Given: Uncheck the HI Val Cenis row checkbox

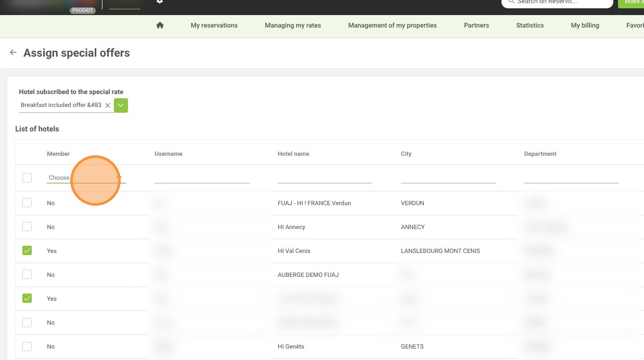Looking at the screenshot, I should click(x=27, y=250).
